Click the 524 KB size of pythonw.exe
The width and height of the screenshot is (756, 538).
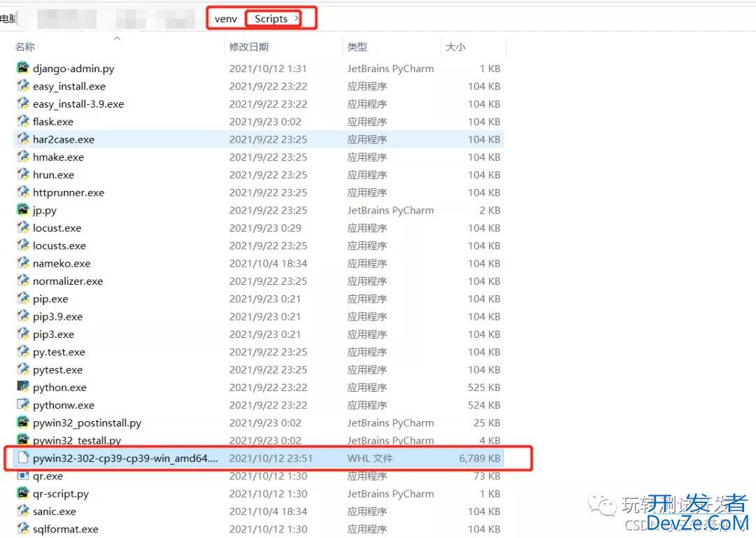pos(484,405)
